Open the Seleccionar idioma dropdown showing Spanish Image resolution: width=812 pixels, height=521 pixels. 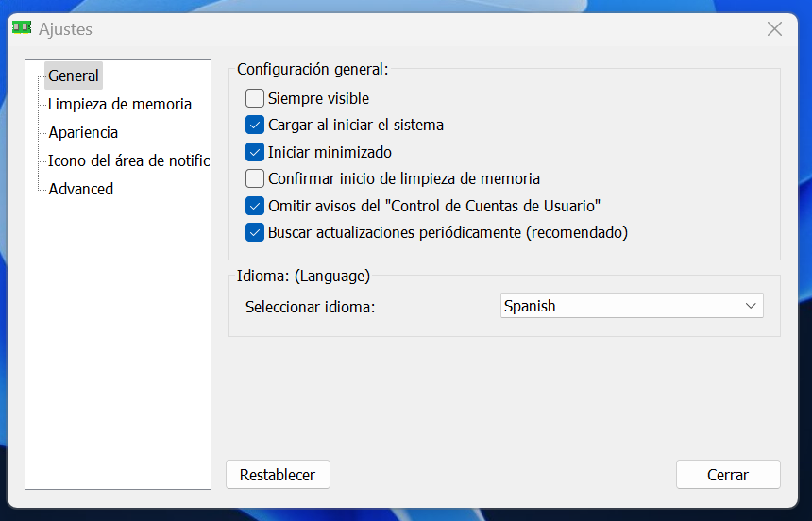coord(632,306)
